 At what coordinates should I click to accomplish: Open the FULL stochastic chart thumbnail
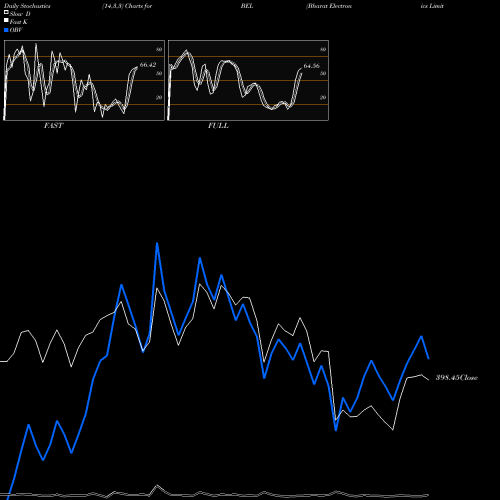248,80
